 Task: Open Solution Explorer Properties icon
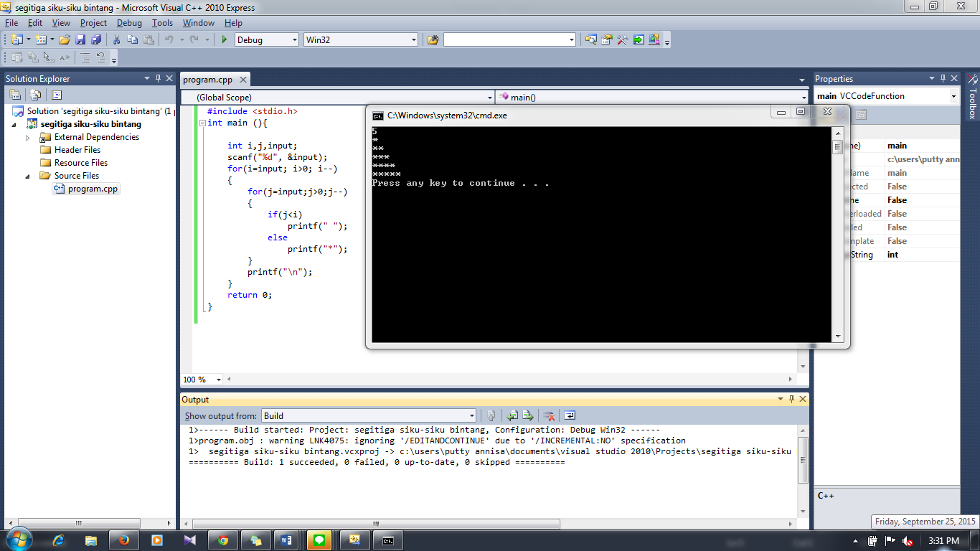(x=14, y=95)
